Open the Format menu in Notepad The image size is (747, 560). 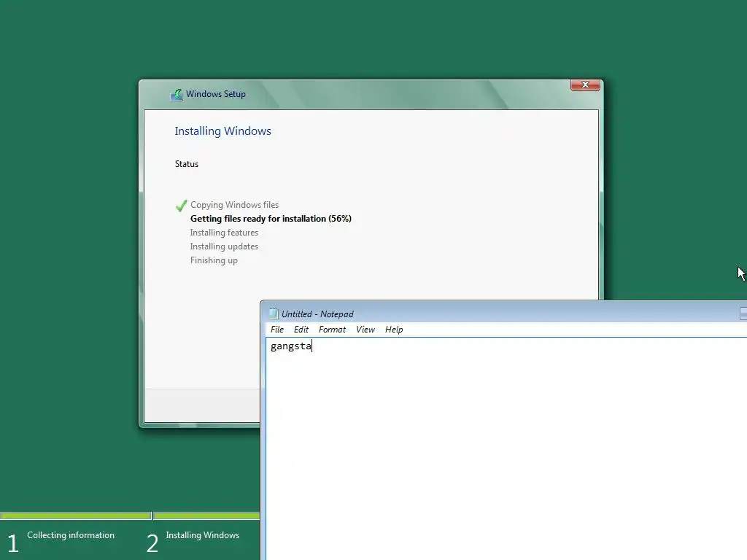(332, 330)
